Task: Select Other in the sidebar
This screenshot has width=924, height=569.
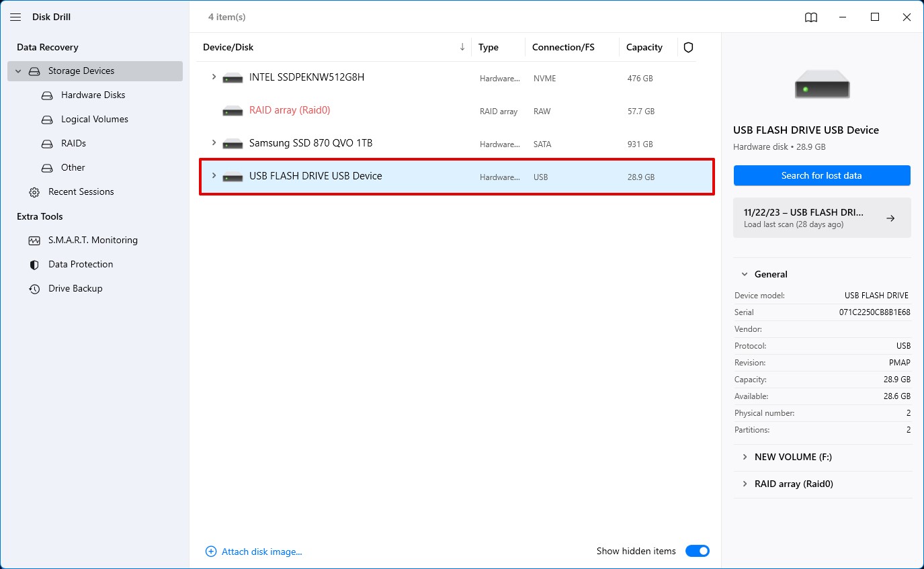Action: pos(73,168)
